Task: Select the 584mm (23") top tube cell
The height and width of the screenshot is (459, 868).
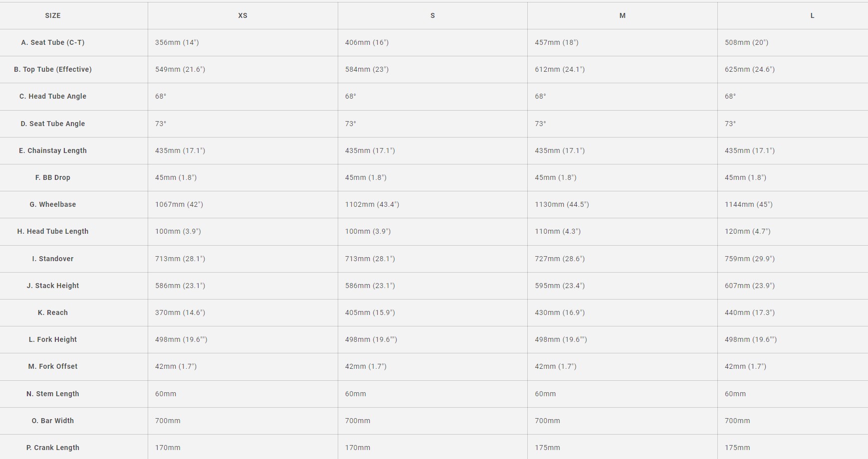Action: coord(367,69)
